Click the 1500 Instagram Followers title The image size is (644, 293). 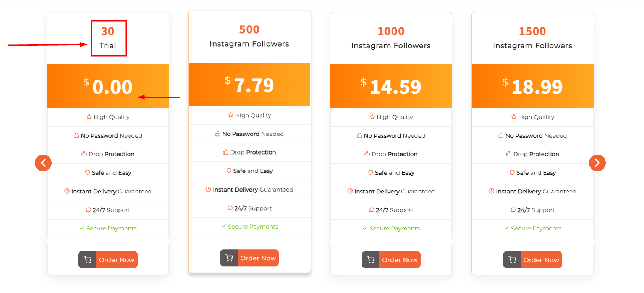532,38
